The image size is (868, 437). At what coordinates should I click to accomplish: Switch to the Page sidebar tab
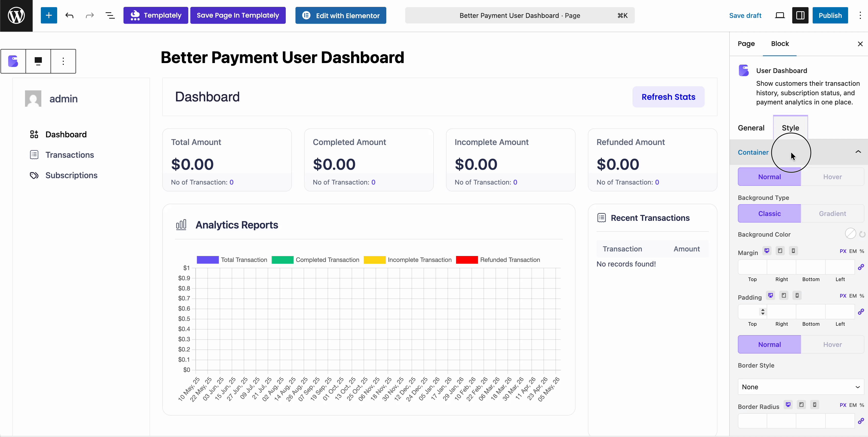(746, 44)
